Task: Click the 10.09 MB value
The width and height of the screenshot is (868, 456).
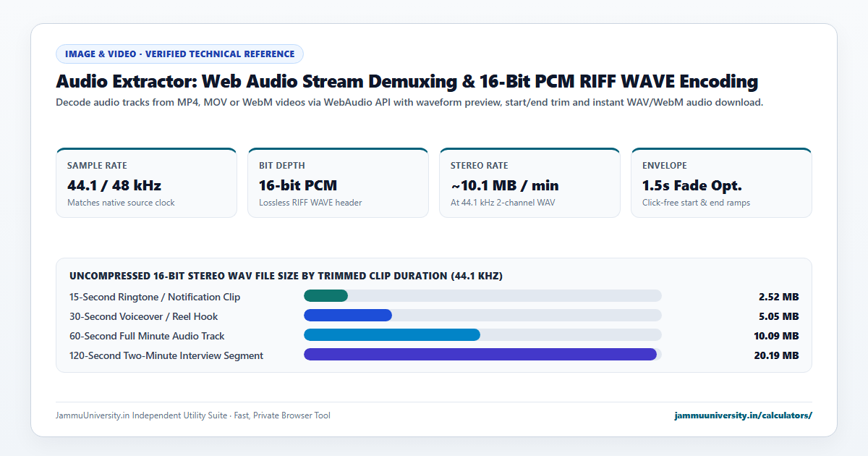Action: [776, 336]
